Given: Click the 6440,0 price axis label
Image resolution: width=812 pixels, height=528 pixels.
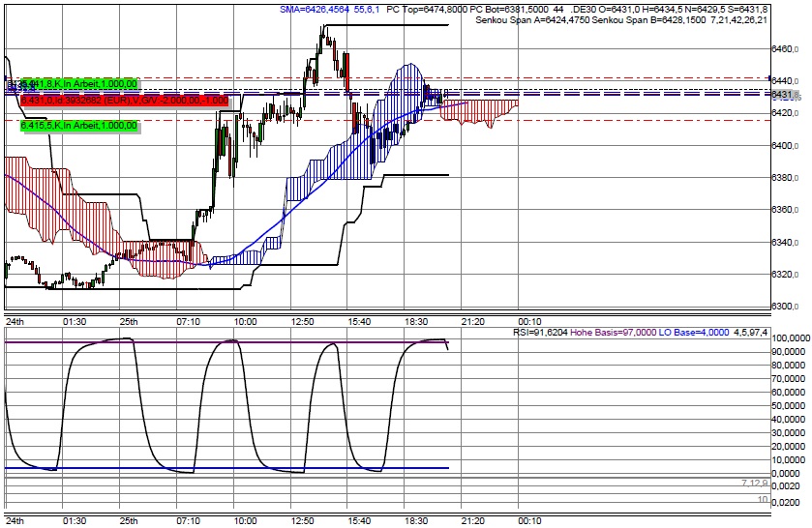Looking at the screenshot, I should point(785,81).
